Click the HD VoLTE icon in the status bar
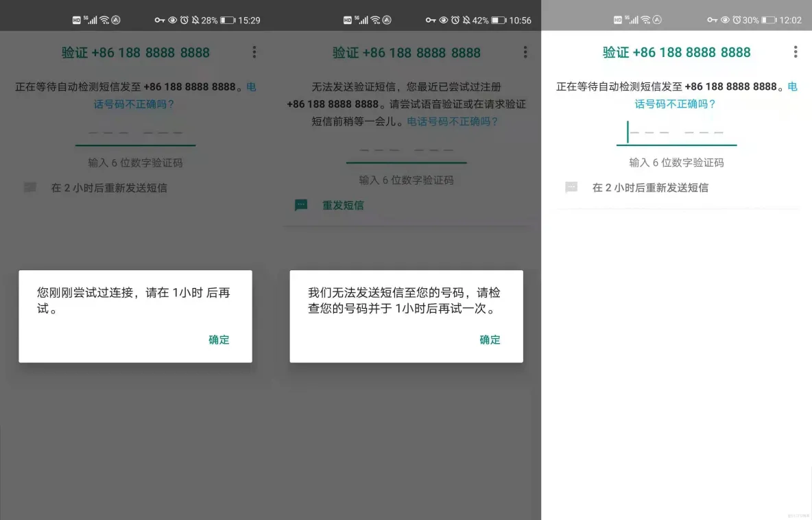The image size is (812, 520). [77, 20]
